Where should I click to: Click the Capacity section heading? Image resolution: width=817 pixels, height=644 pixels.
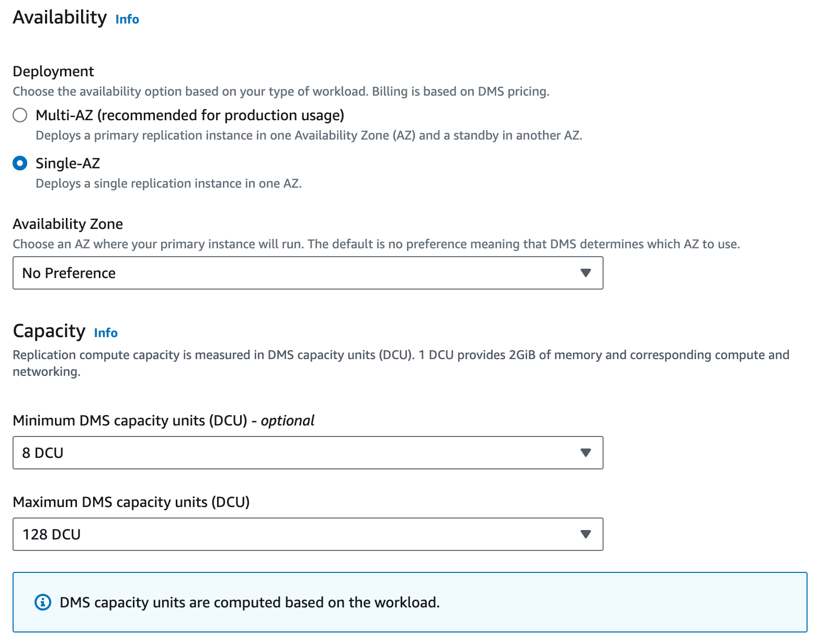click(x=49, y=331)
